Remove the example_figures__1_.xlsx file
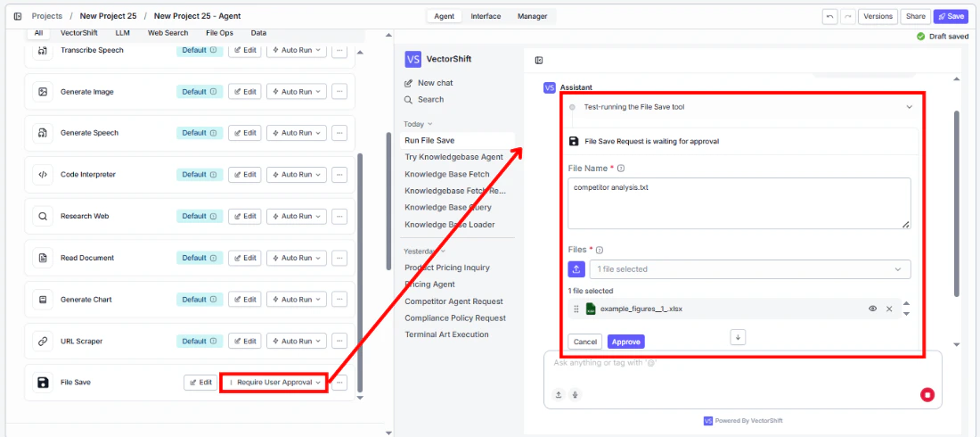This screenshot has width=980, height=437. click(889, 309)
